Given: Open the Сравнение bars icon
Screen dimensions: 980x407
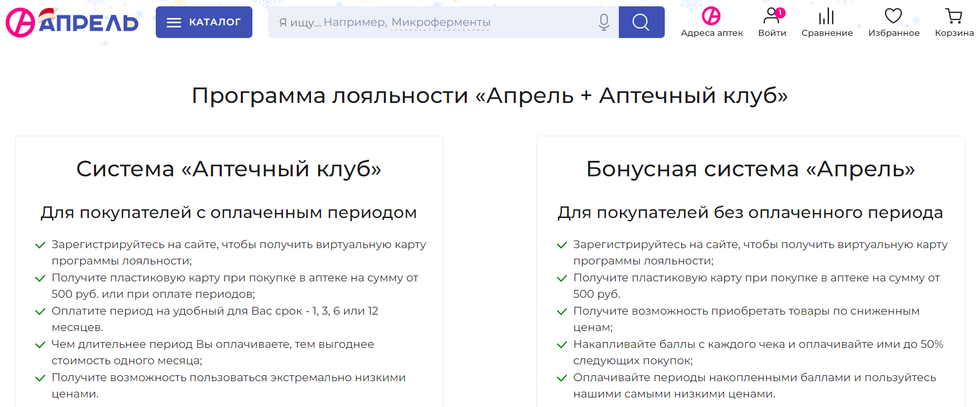Looking at the screenshot, I should coord(826,16).
